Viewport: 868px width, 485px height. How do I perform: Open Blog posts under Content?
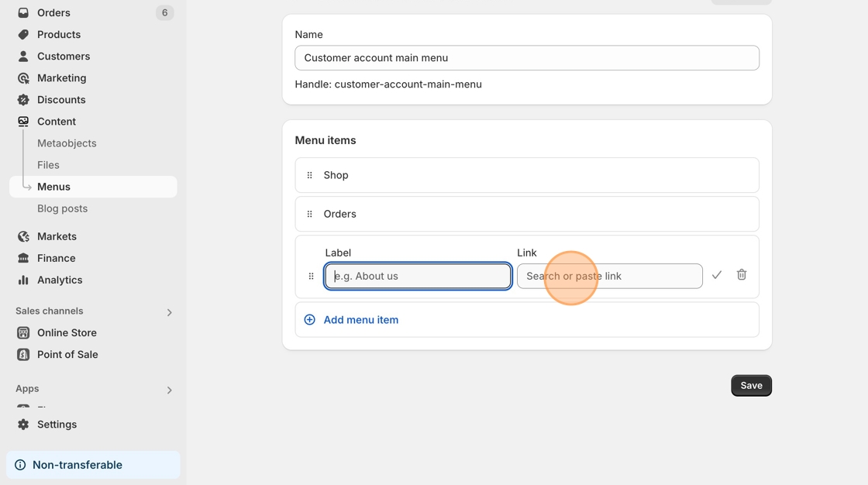pyautogui.click(x=62, y=208)
